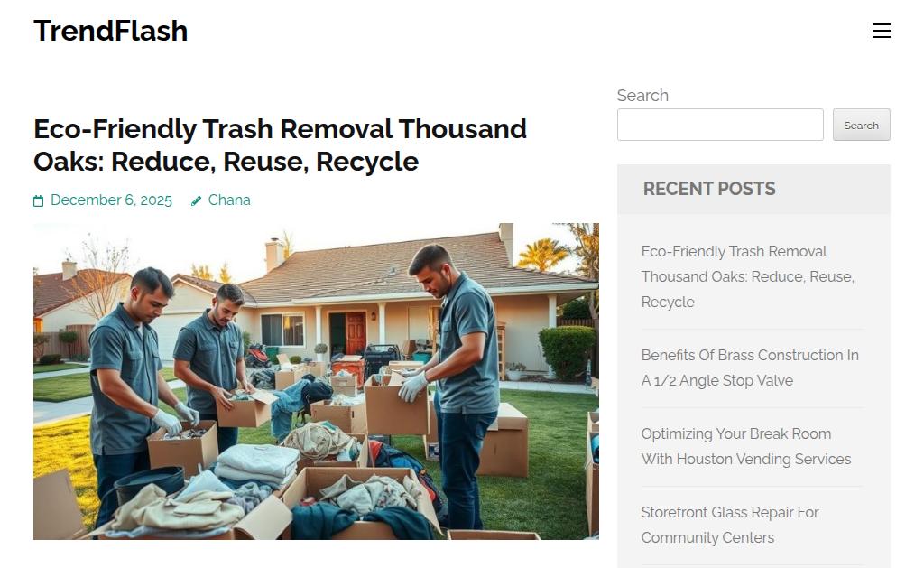
Task: Open Storefront Glass Repair post link
Action: 729,525
